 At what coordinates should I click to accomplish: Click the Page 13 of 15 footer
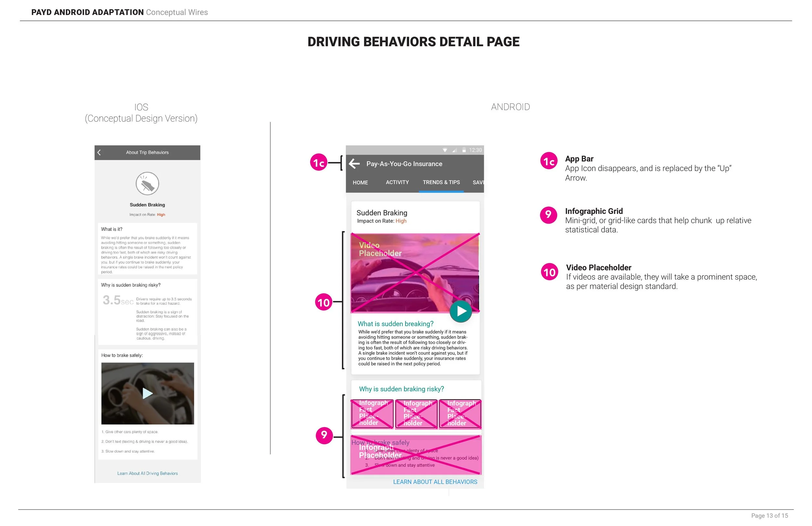pyautogui.click(x=769, y=516)
